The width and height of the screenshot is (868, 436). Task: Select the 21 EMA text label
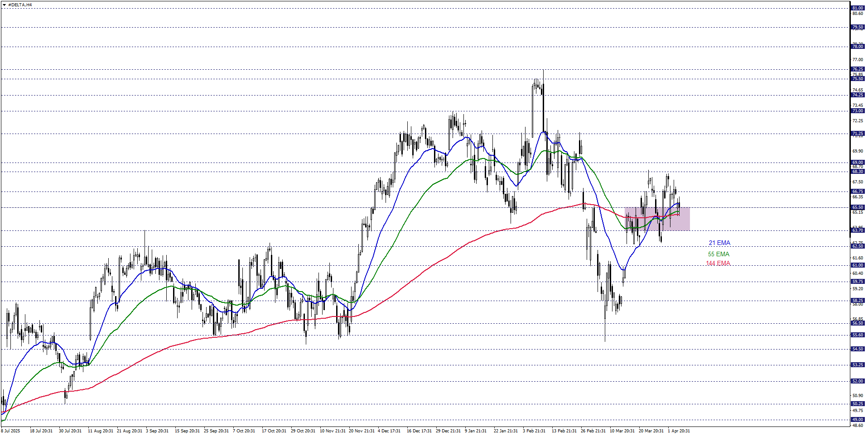point(719,243)
